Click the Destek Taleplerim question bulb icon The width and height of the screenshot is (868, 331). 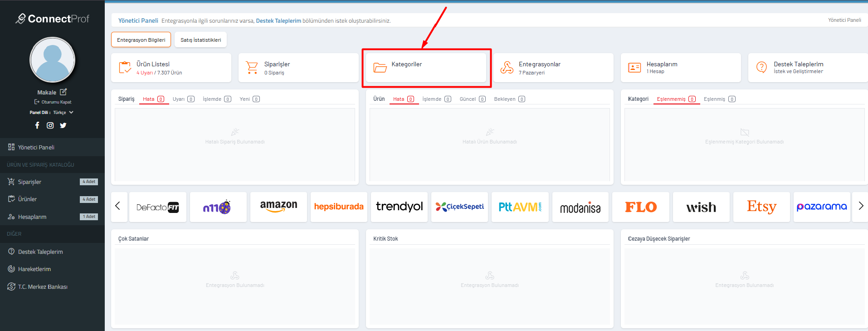pos(762,67)
